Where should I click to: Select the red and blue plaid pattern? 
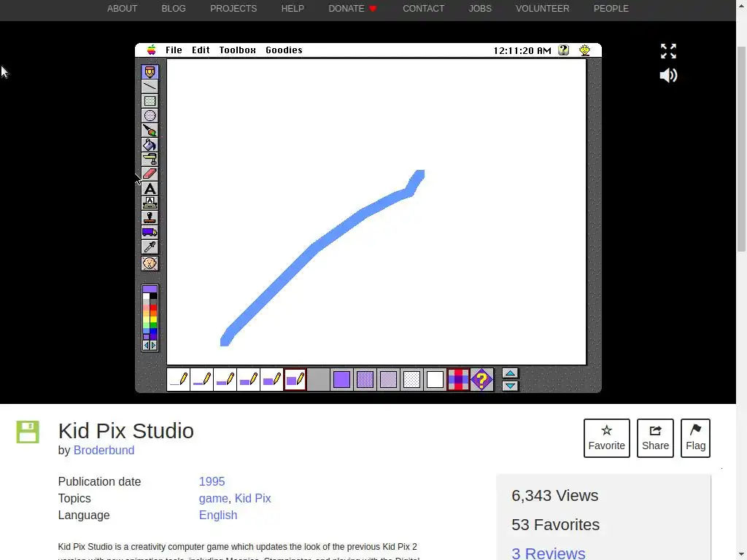(x=458, y=379)
